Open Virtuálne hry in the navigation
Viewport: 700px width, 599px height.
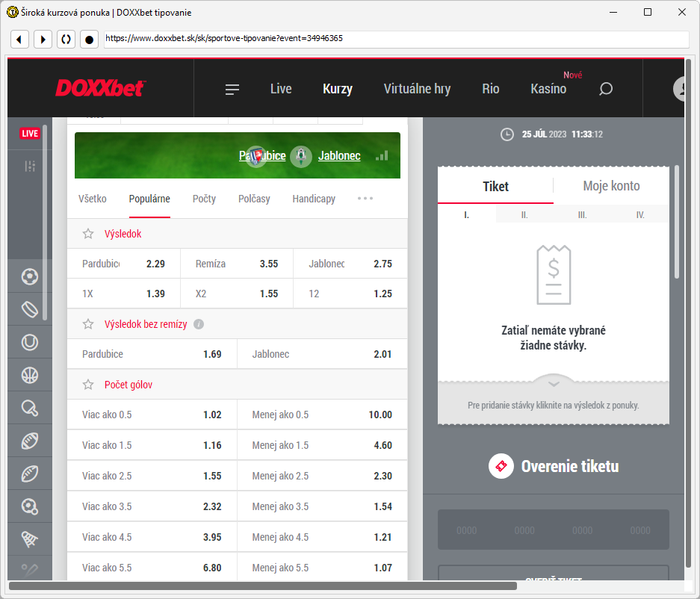click(417, 89)
